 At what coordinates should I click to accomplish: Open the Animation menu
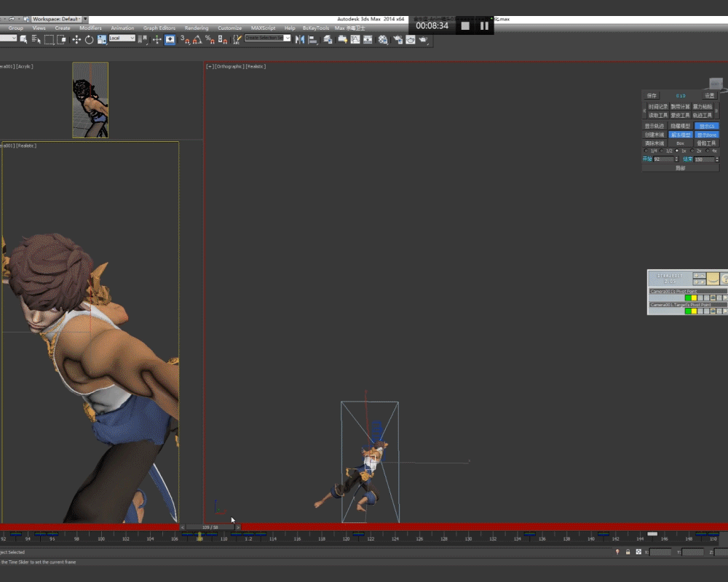pos(122,28)
